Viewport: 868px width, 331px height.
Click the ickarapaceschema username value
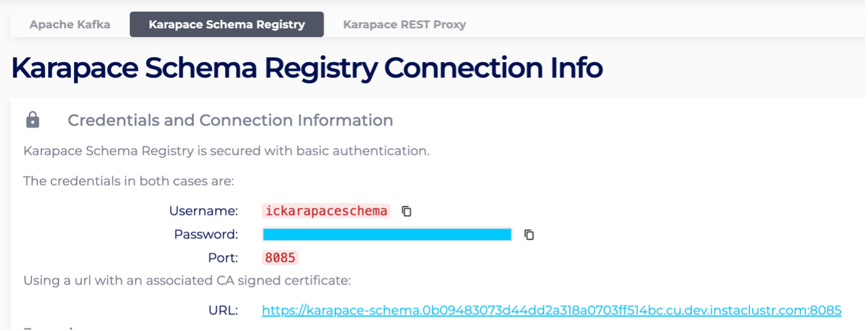point(326,211)
